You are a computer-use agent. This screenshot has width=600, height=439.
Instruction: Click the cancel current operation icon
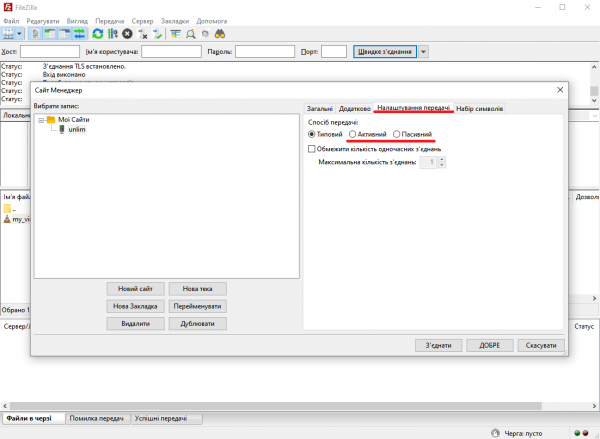(128, 33)
